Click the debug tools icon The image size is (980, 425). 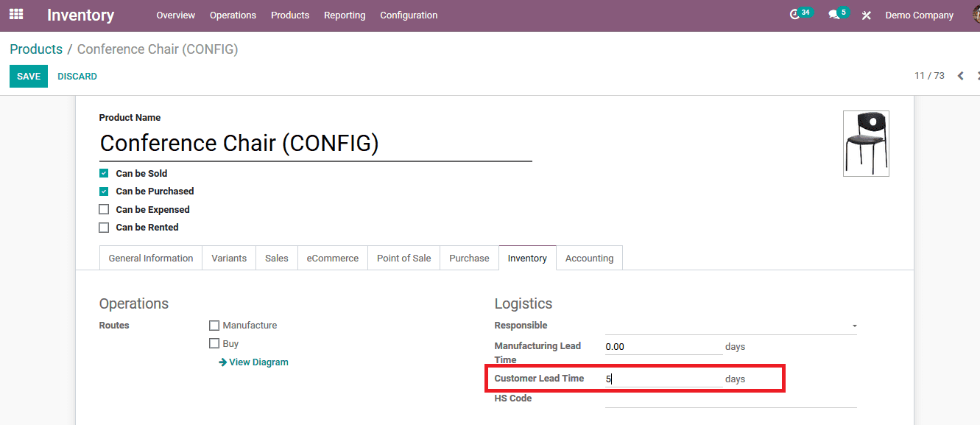click(x=867, y=15)
